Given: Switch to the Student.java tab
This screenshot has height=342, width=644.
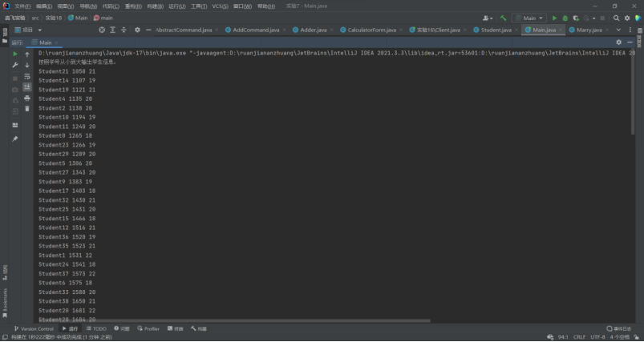Looking at the screenshot, I should click(496, 30).
